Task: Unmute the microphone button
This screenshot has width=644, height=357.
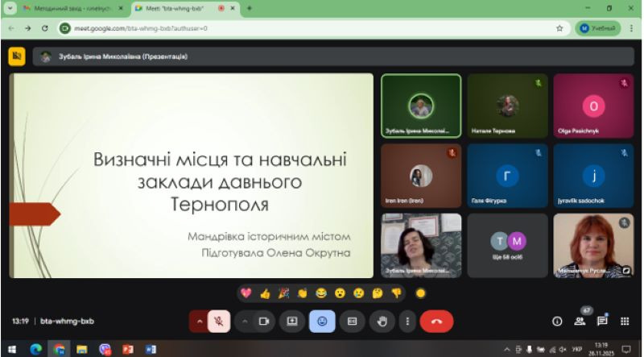Action: [x=217, y=321]
